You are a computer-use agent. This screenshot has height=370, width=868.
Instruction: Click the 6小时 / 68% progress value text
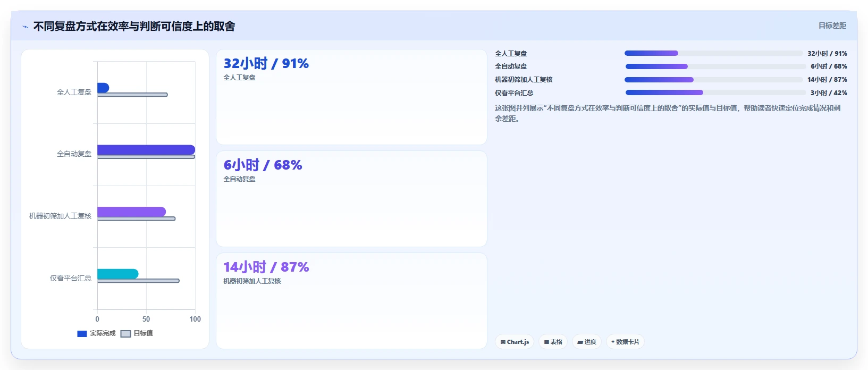pyautogui.click(x=829, y=66)
